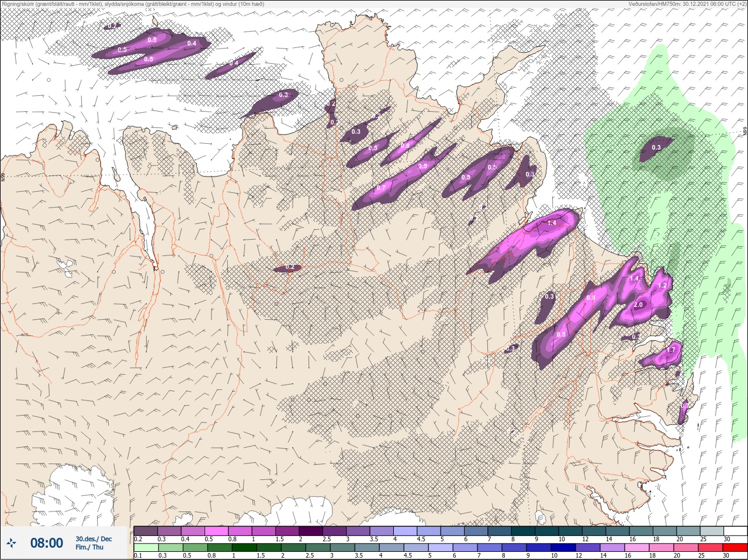Select dark teal upper legend swatch at 8
Screen dimensions: 748x560
[523, 531]
